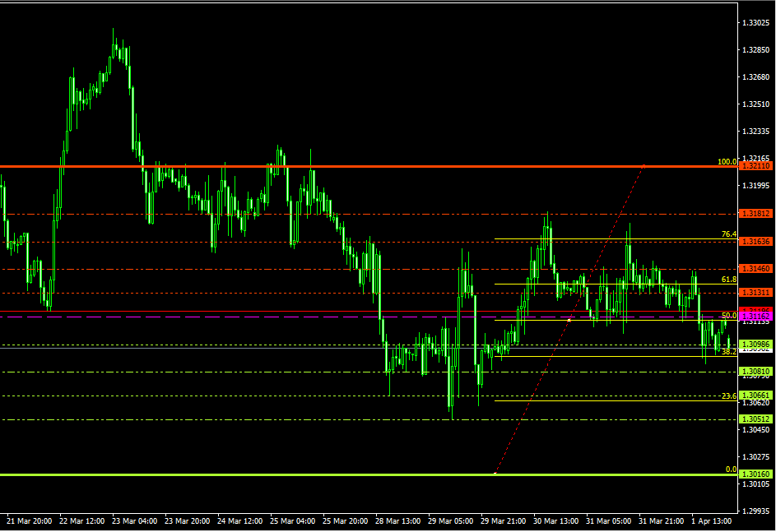The height and width of the screenshot is (532, 776).
Task: Select the green 1.30810 price label
Action: pyautogui.click(x=755, y=372)
